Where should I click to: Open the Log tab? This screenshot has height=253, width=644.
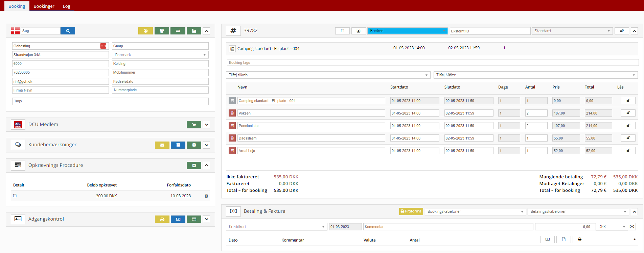67,6
